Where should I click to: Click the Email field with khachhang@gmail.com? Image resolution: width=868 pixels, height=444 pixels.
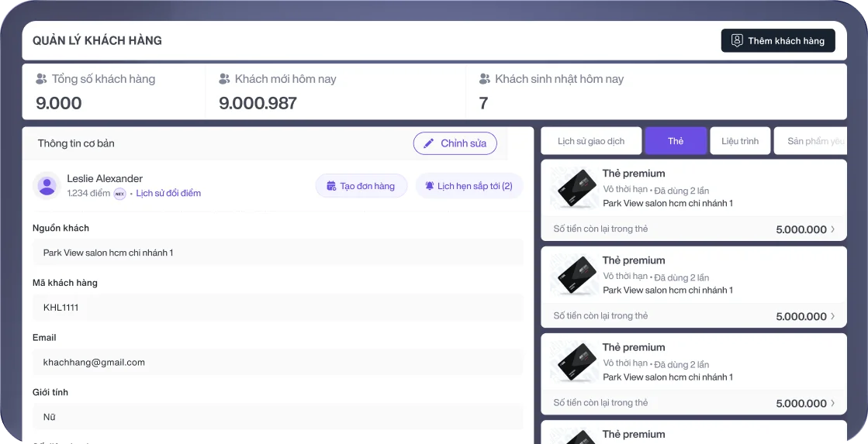coord(278,362)
